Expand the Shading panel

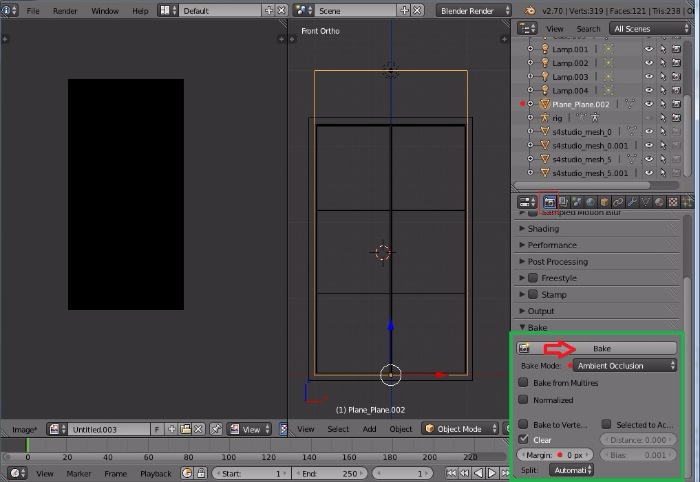pos(544,229)
